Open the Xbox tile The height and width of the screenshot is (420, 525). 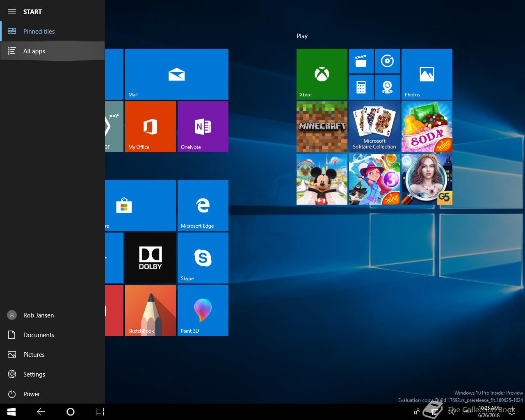[x=322, y=74]
